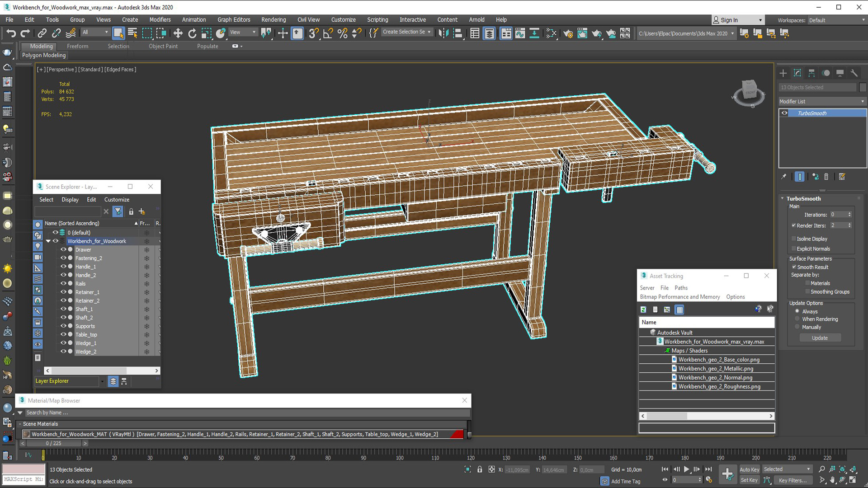868x488 pixels.
Task: Open the Graph Editors menu
Action: click(x=234, y=19)
